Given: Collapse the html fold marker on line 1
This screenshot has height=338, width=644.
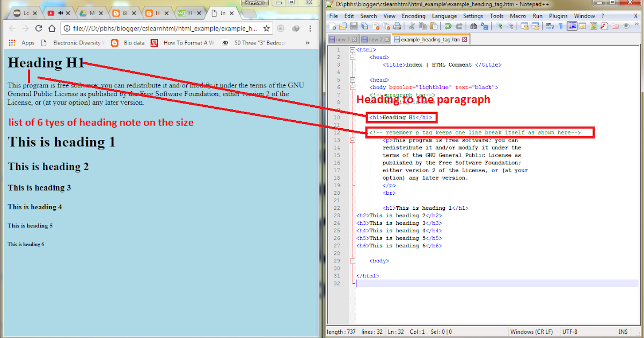Looking at the screenshot, I should [352, 50].
